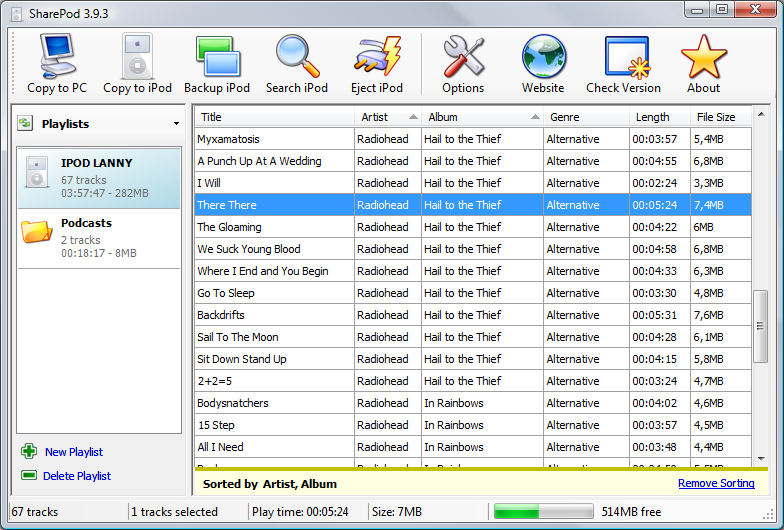The height and width of the screenshot is (530, 784).
Task: Click the 1 tracks selected status text
Action: point(174,512)
